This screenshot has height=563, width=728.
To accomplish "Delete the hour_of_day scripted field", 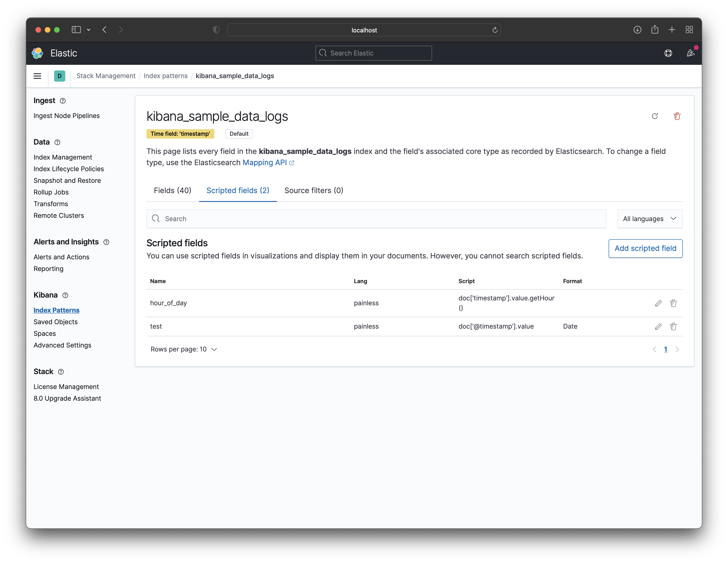I will tap(673, 303).
